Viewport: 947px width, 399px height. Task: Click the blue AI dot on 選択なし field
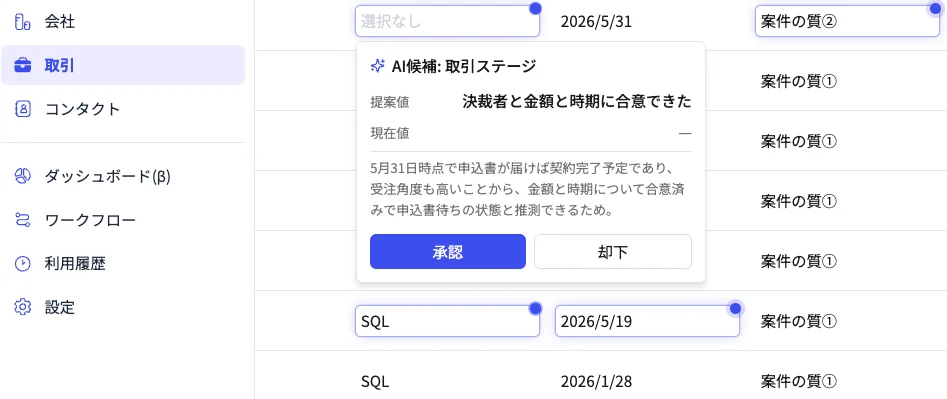click(535, 8)
